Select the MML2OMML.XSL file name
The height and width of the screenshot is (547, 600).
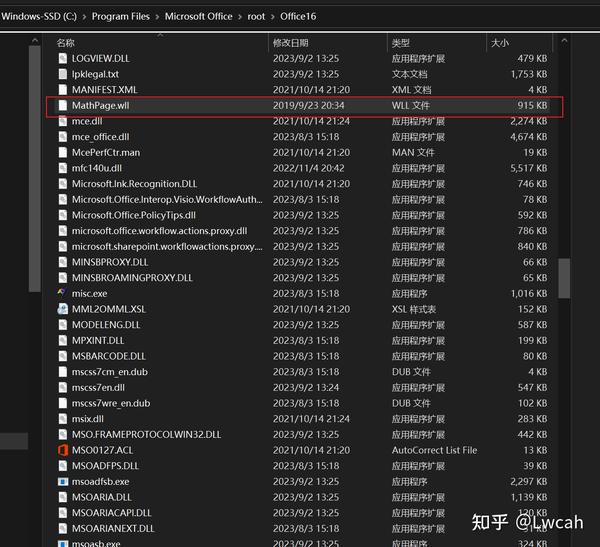click(x=109, y=309)
